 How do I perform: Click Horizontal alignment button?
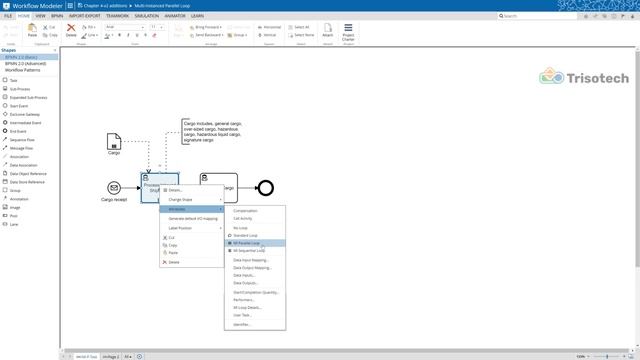coord(269,27)
